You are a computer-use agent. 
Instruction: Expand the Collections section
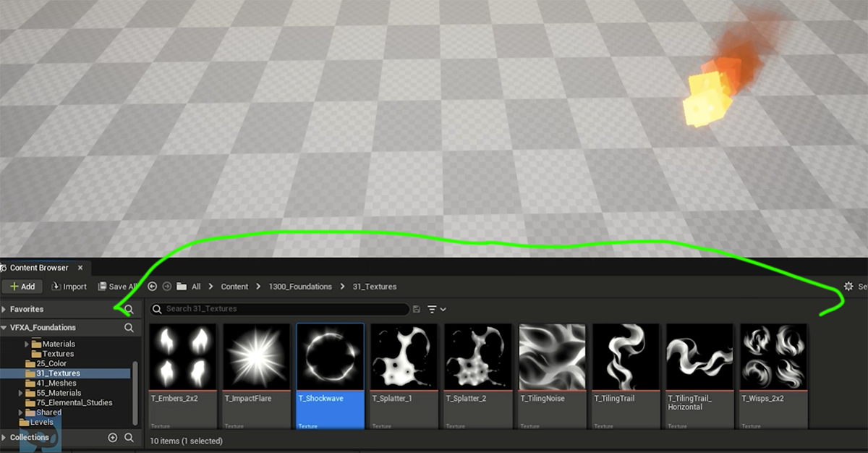click(x=4, y=438)
